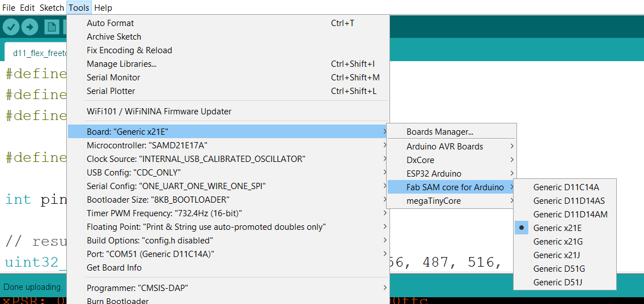Image resolution: width=644 pixels, height=304 pixels.
Task: Select the checked Generic x21E board
Action: 565,228
